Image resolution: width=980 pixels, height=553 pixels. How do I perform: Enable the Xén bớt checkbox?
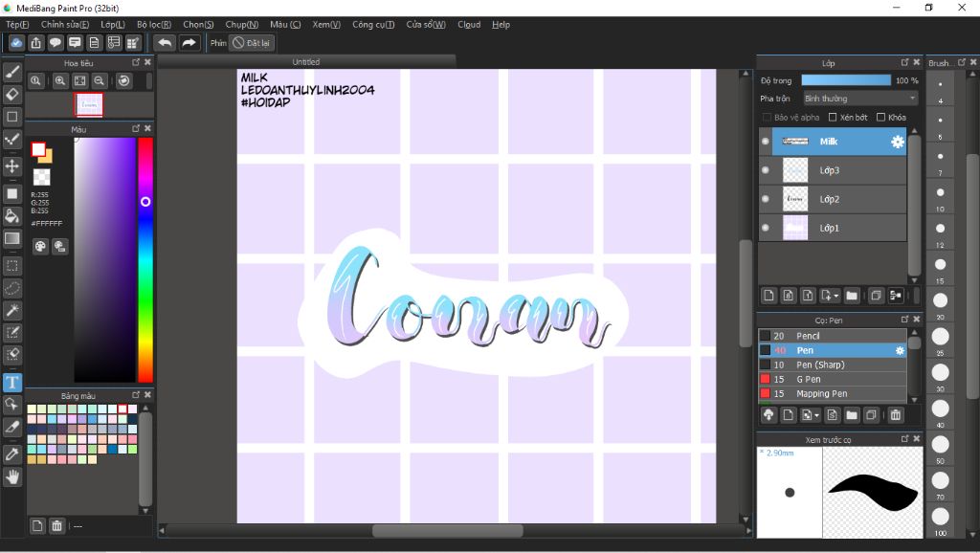[x=833, y=117]
